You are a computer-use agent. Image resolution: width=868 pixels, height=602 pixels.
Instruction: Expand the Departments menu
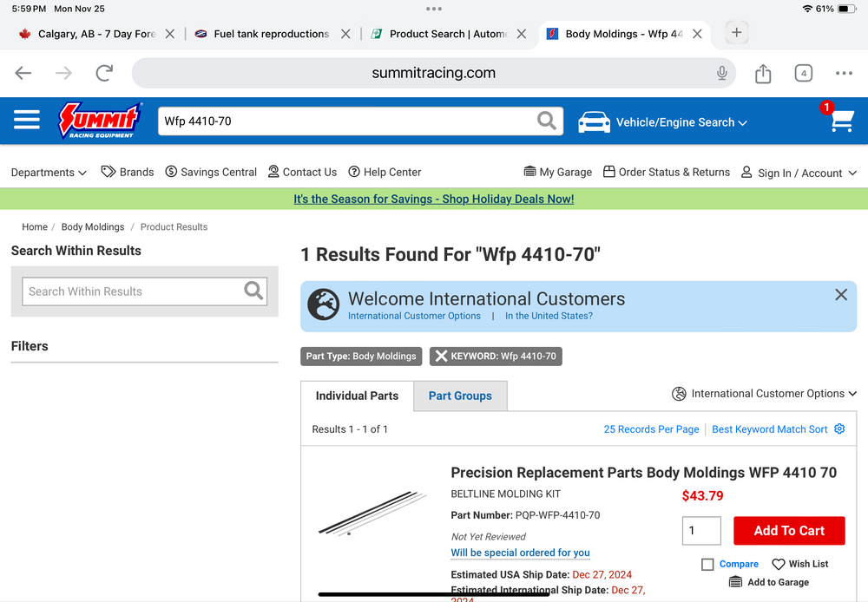pyautogui.click(x=49, y=172)
